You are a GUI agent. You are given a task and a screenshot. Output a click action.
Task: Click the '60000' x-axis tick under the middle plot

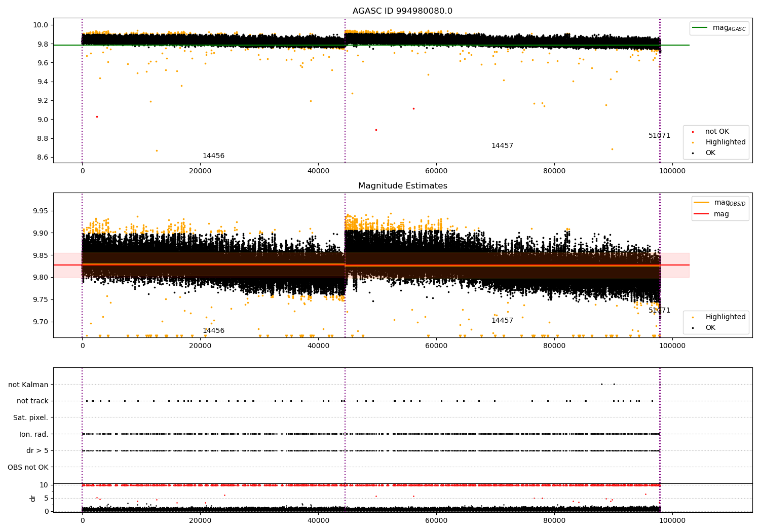436,346
